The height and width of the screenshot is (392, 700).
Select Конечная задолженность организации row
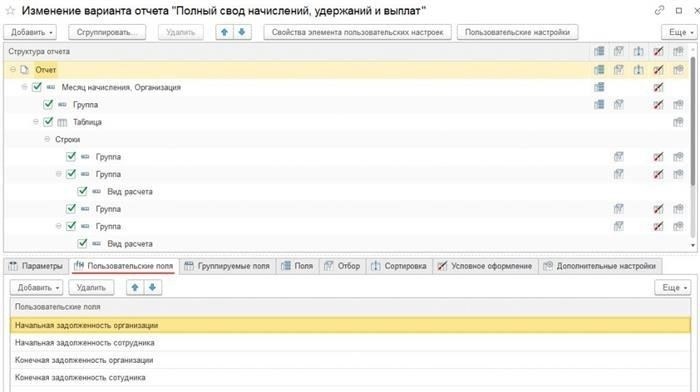coord(350,360)
